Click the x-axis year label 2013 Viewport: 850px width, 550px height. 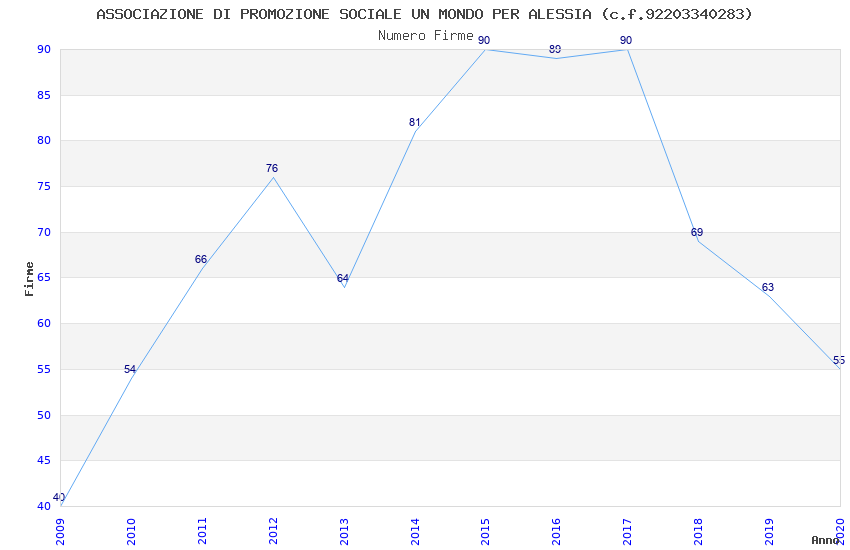tap(344, 532)
